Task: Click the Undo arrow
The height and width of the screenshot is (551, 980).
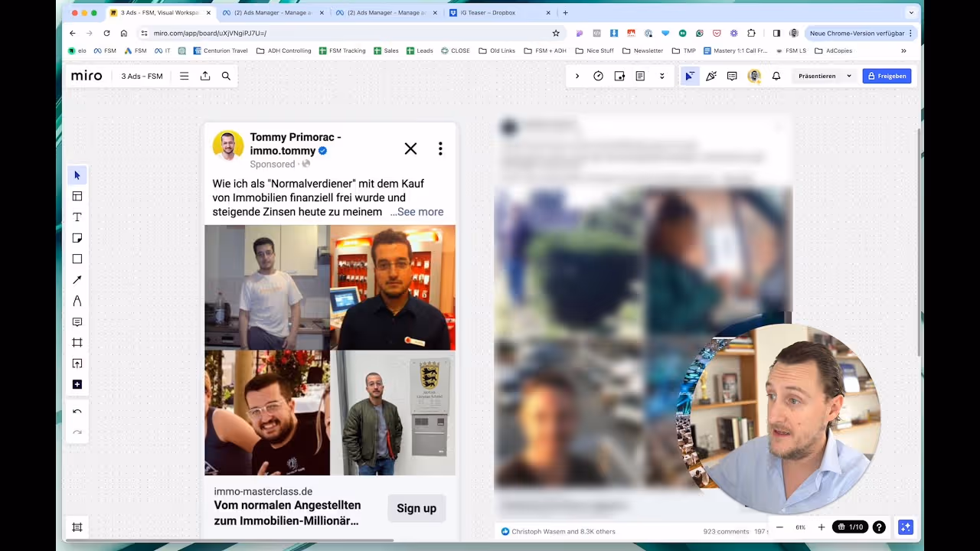Action: click(77, 412)
